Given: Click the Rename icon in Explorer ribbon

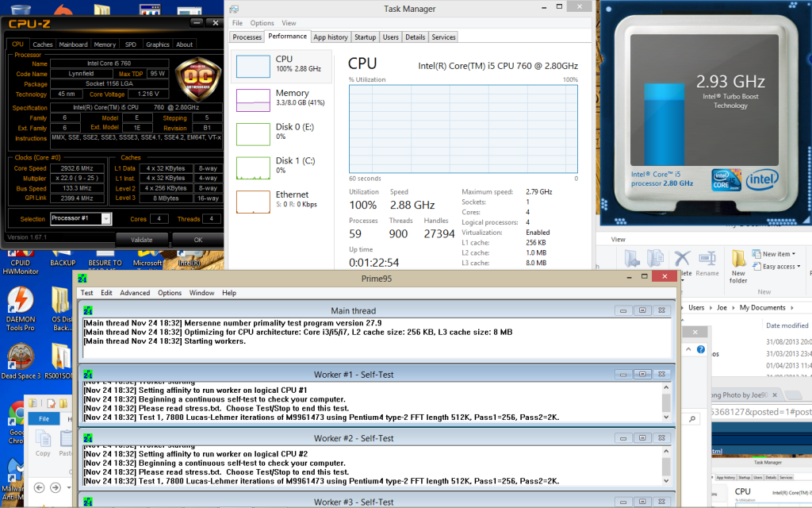Looking at the screenshot, I should pos(707,258).
